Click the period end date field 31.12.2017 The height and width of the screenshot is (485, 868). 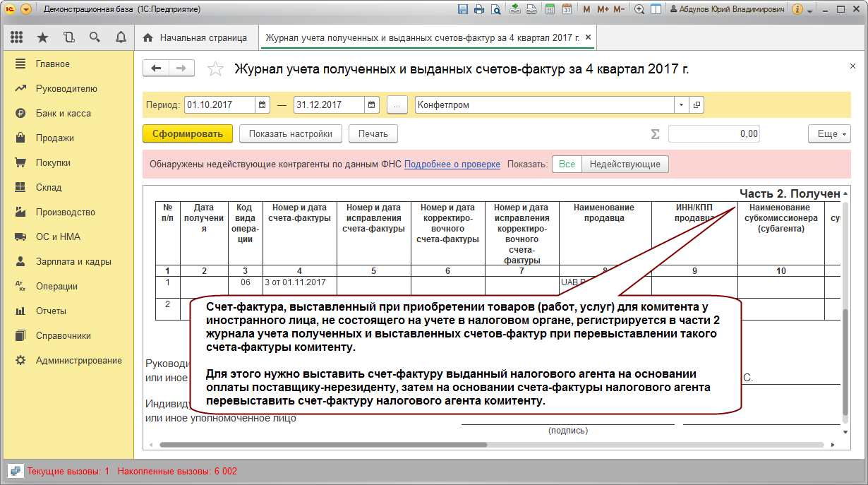[x=329, y=104]
